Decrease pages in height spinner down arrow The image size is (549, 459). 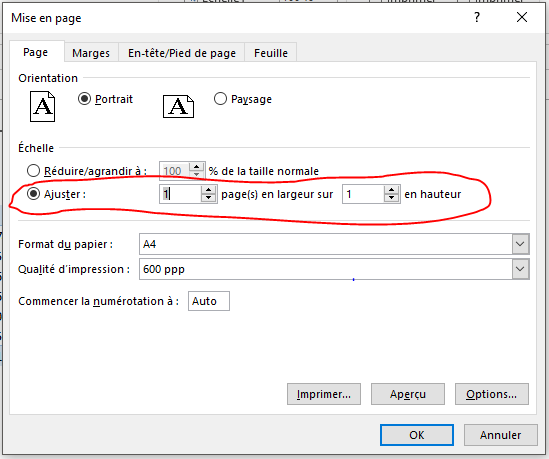(391, 198)
